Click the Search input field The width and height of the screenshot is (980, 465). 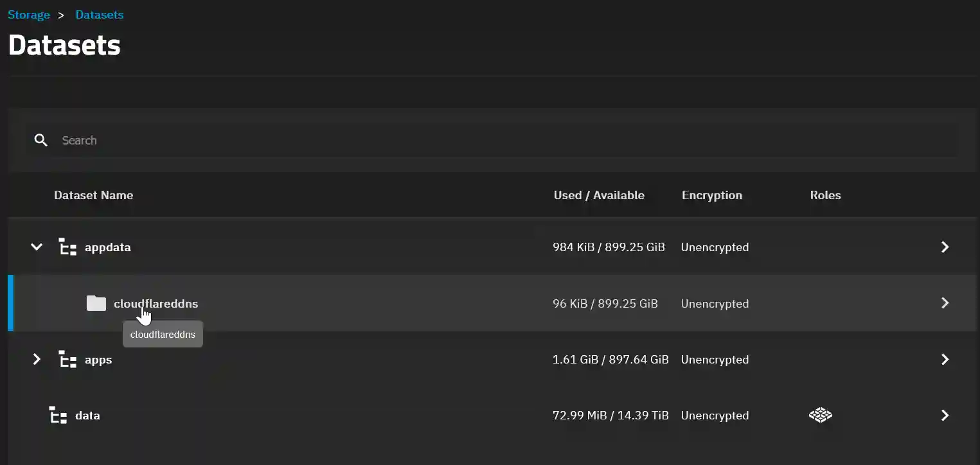click(x=257, y=139)
